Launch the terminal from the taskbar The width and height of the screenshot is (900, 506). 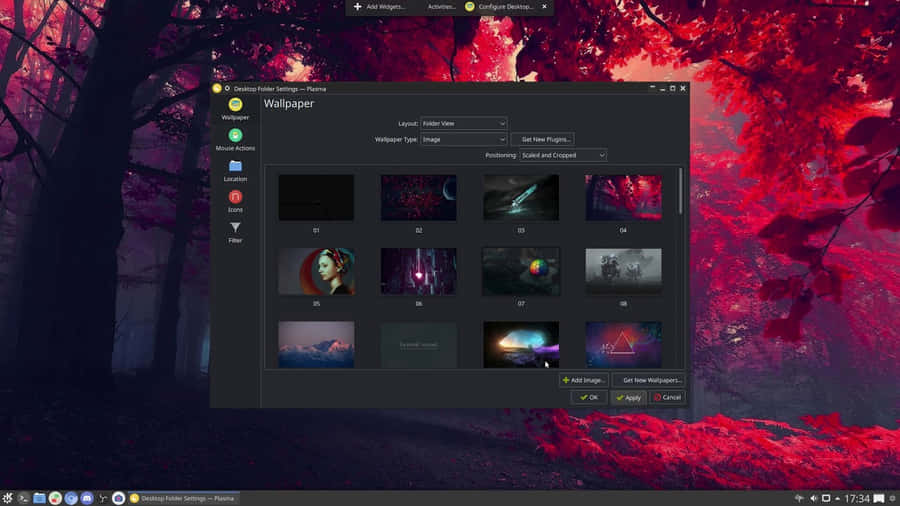point(23,498)
